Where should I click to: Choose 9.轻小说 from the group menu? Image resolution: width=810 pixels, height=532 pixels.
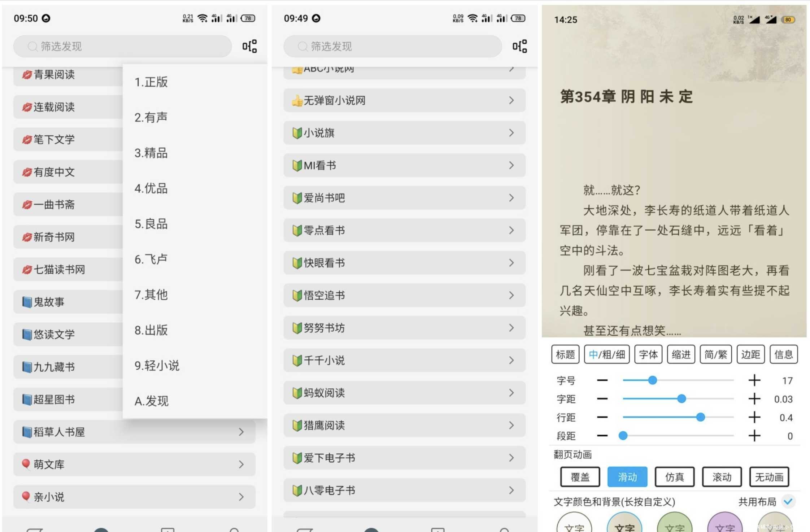click(x=195, y=366)
